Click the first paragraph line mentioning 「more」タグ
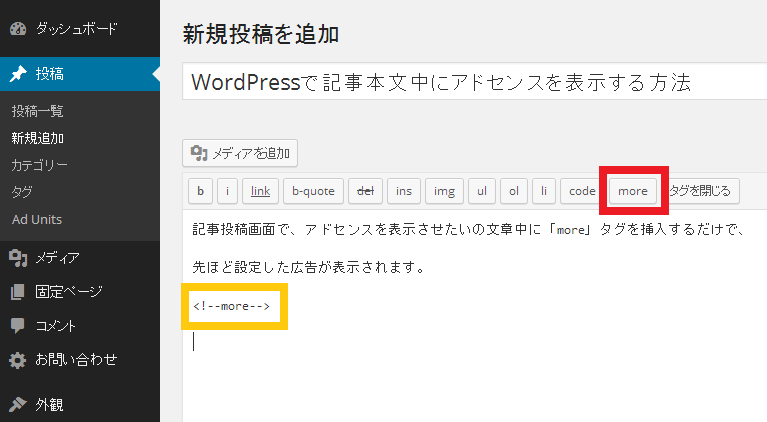This screenshot has height=422, width=767. (468, 229)
